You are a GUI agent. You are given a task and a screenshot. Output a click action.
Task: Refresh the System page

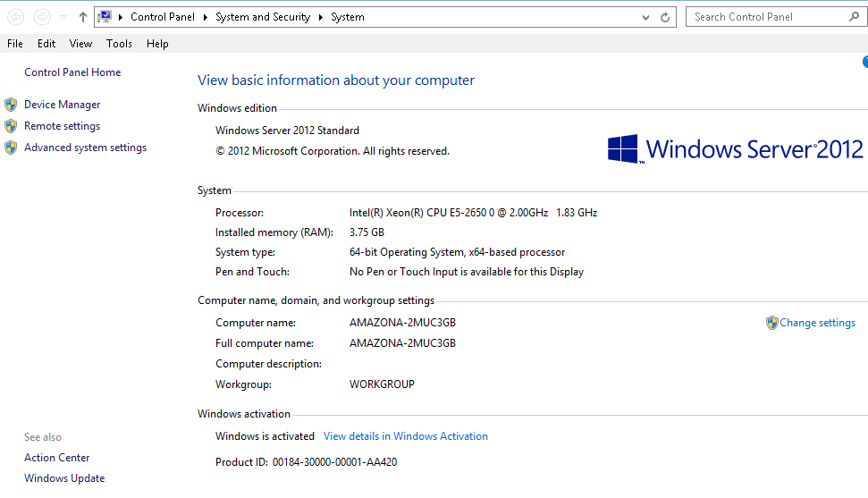[665, 18]
